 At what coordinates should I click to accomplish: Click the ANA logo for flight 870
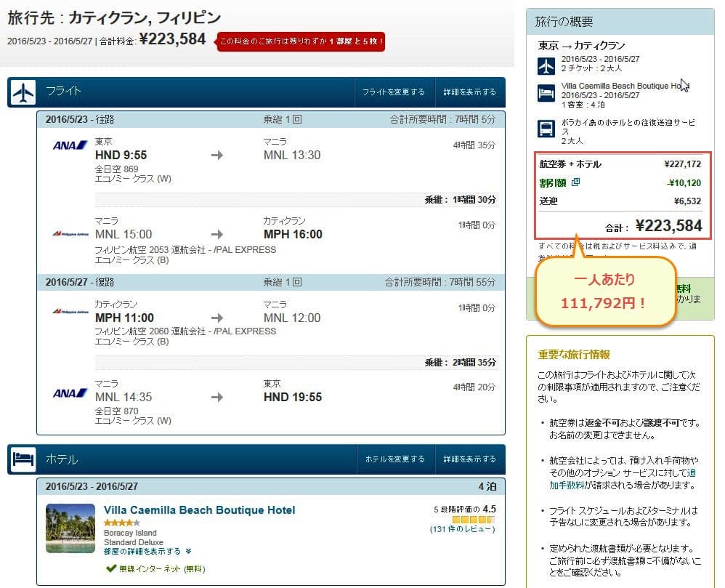pyautogui.click(x=70, y=393)
